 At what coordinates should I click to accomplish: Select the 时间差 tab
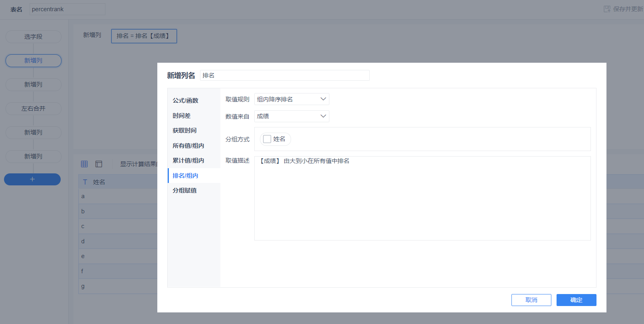(x=194, y=115)
